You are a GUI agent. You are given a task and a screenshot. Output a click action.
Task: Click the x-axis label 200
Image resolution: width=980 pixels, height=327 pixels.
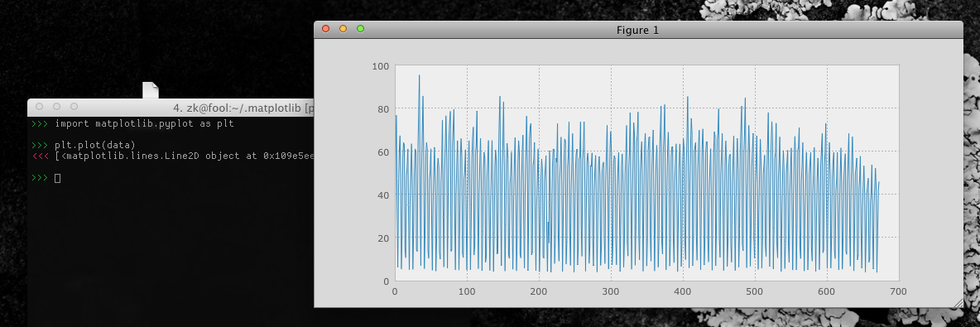click(539, 291)
